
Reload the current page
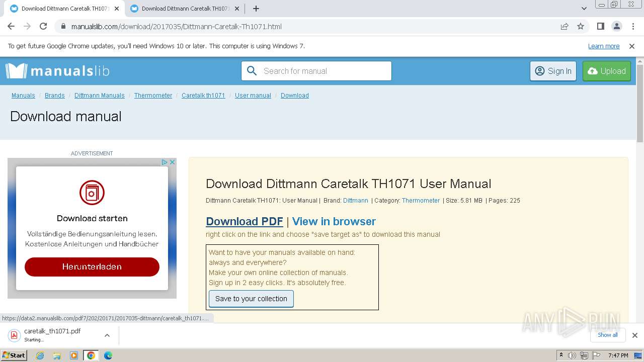43,26
